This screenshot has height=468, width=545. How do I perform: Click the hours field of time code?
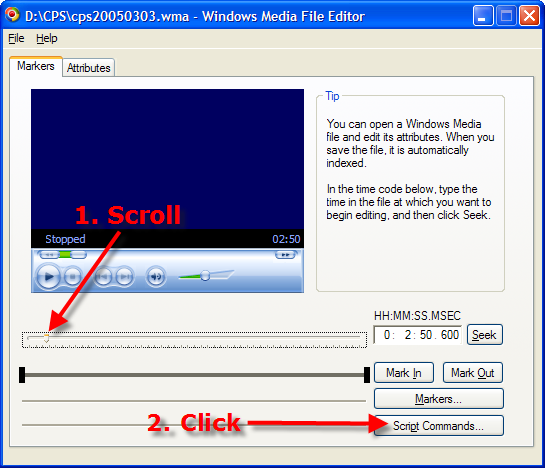tap(387, 335)
